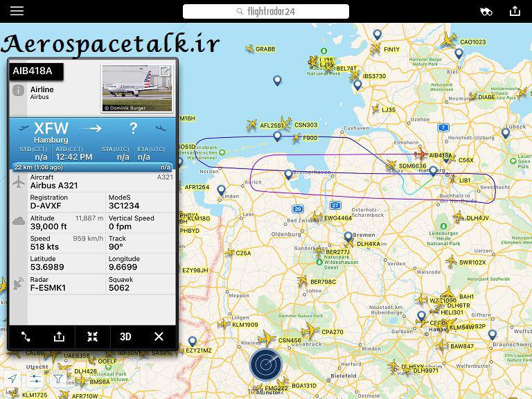
Task: Tap the unknown destination question mark
Action: coord(133,129)
